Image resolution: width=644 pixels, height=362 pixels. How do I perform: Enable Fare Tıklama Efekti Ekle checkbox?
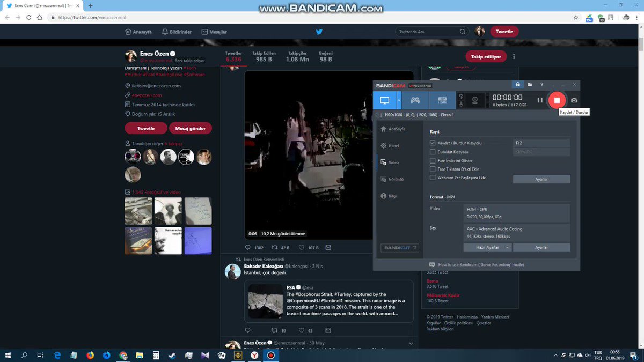pos(433,169)
